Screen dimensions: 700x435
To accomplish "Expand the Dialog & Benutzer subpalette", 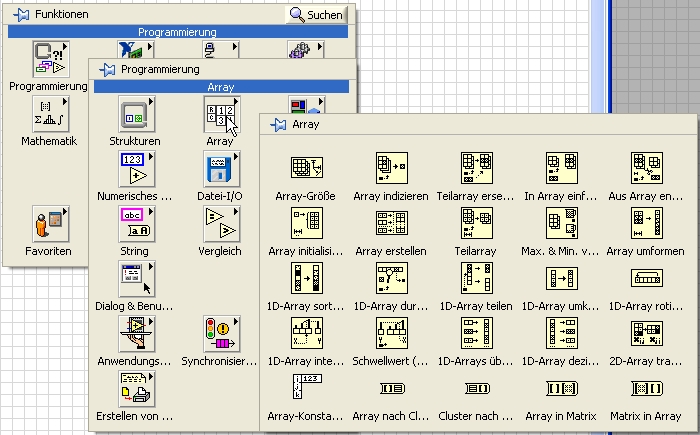I will click(136, 279).
